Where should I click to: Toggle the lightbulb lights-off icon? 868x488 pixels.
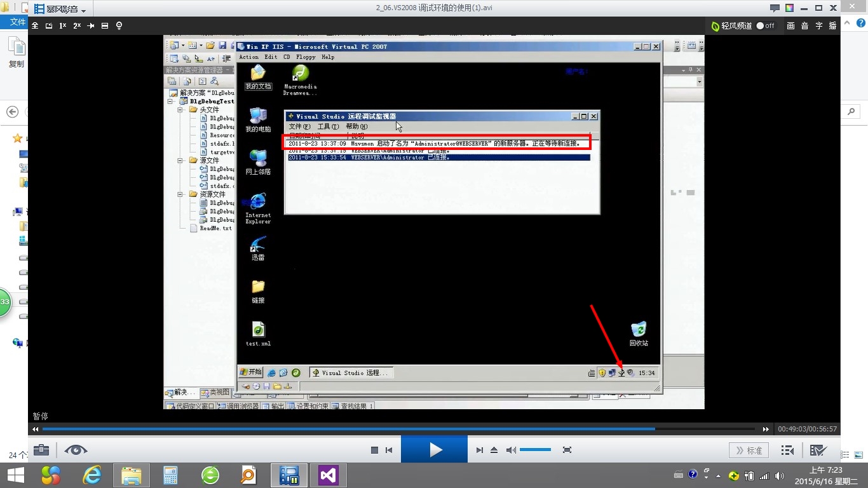pyautogui.click(x=119, y=25)
